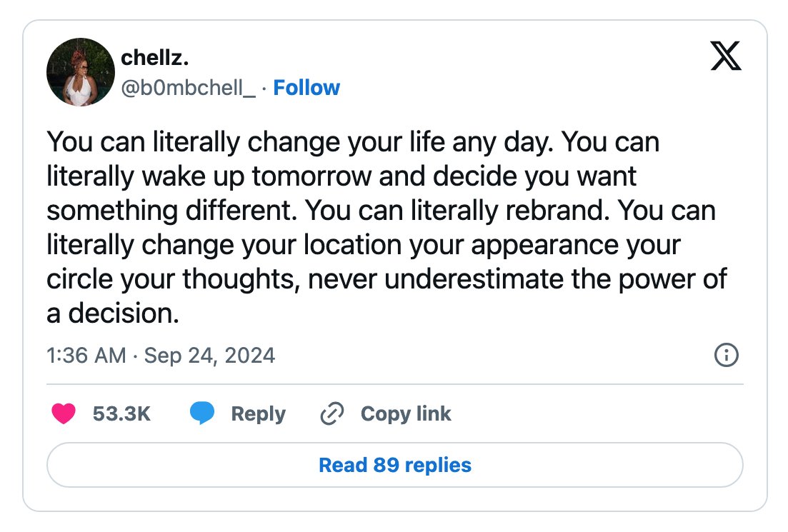Click the Sep 24, 2024 date
The image size is (788, 532).
[x=209, y=356]
